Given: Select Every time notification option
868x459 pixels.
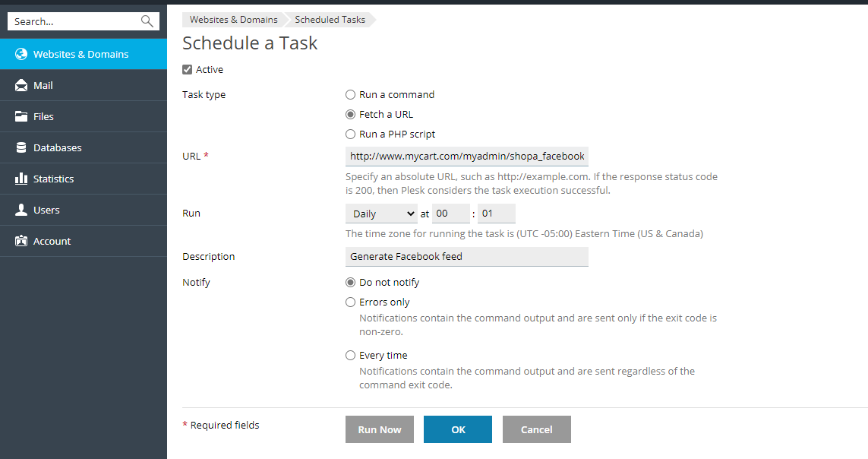Looking at the screenshot, I should [x=350, y=355].
